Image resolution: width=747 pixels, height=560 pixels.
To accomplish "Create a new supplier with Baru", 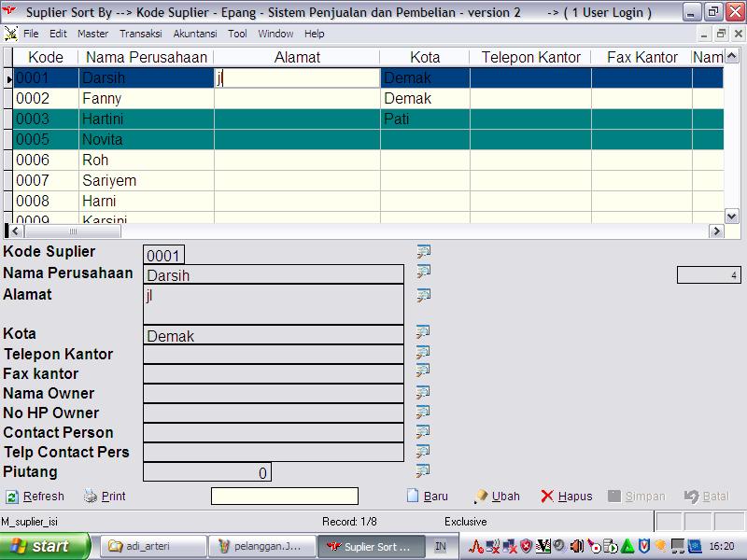I will click(x=428, y=497).
